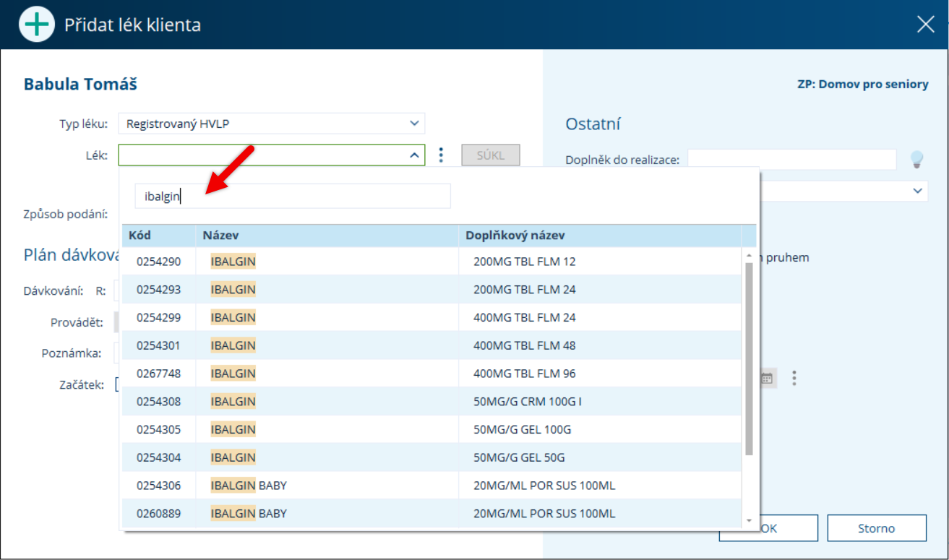Open the dropdown below Doplněk do realizace
The width and height of the screenshot is (949, 560).
click(x=918, y=191)
